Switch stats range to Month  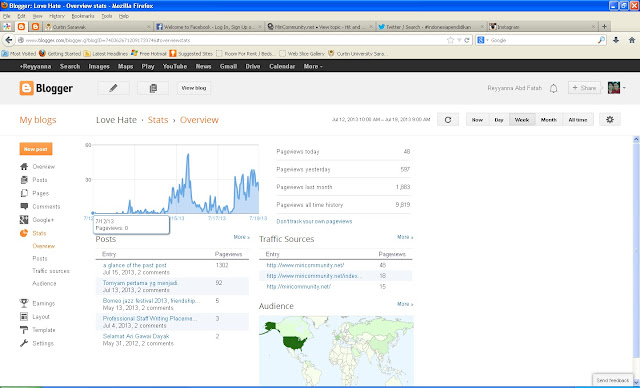pyautogui.click(x=549, y=120)
